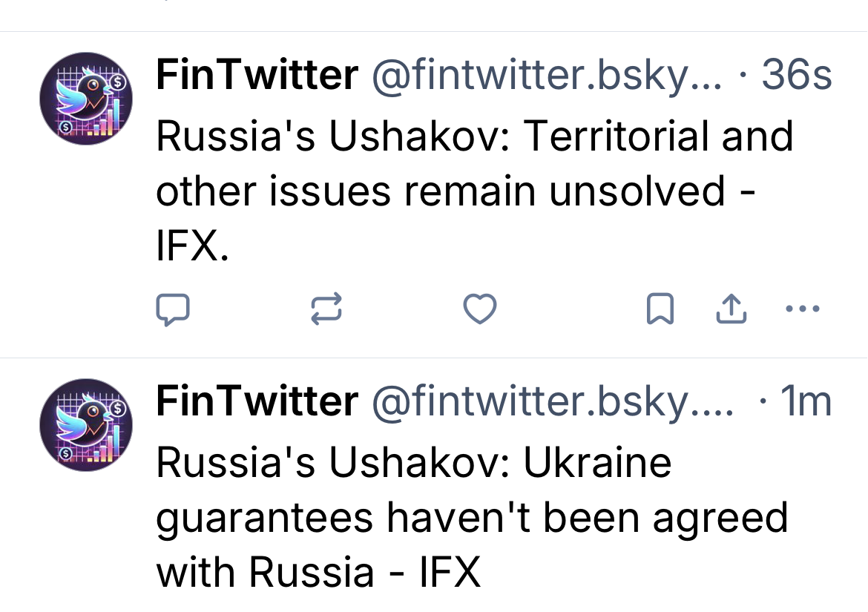Open FinTwitter avatar on the 1m post
Screen dimensions: 868x612
85,425
